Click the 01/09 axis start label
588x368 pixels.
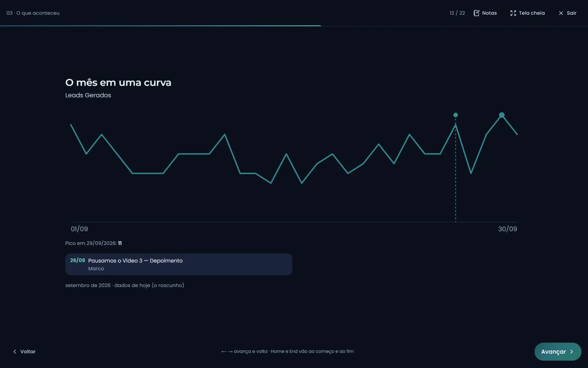coord(79,229)
